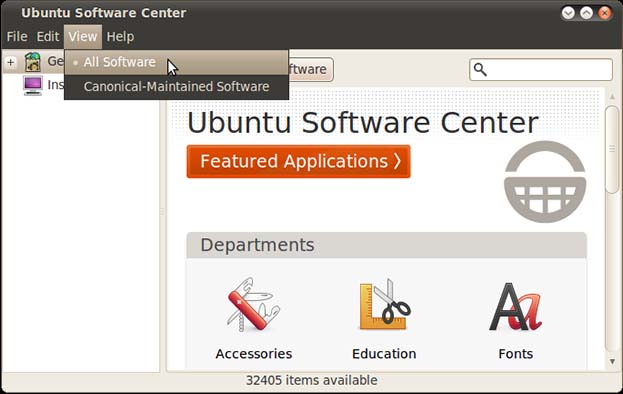This screenshot has height=394, width=623.
Task: Open the Education department icon
Action: [x=385, y=305]
